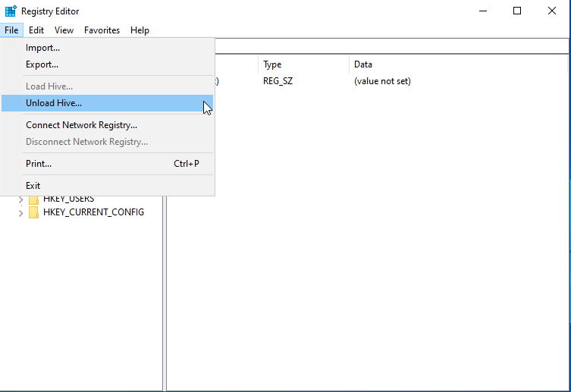Click the Data column header
Screen dimensions: 571x392
pos(458,64)
